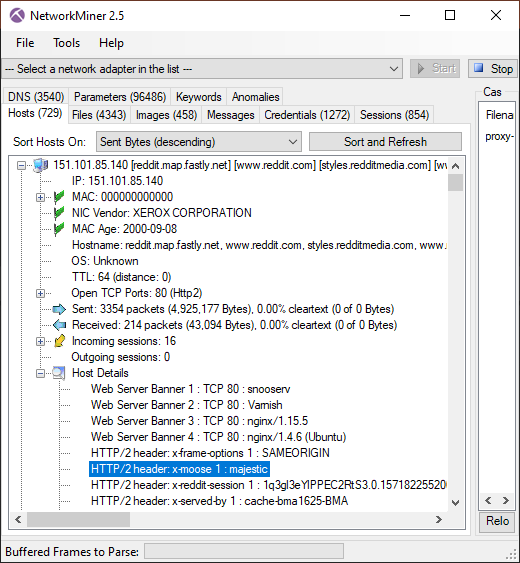Screen dimensions: 520x563
Task: Minimize the NetworkMiner window
Action: (405, 15)
